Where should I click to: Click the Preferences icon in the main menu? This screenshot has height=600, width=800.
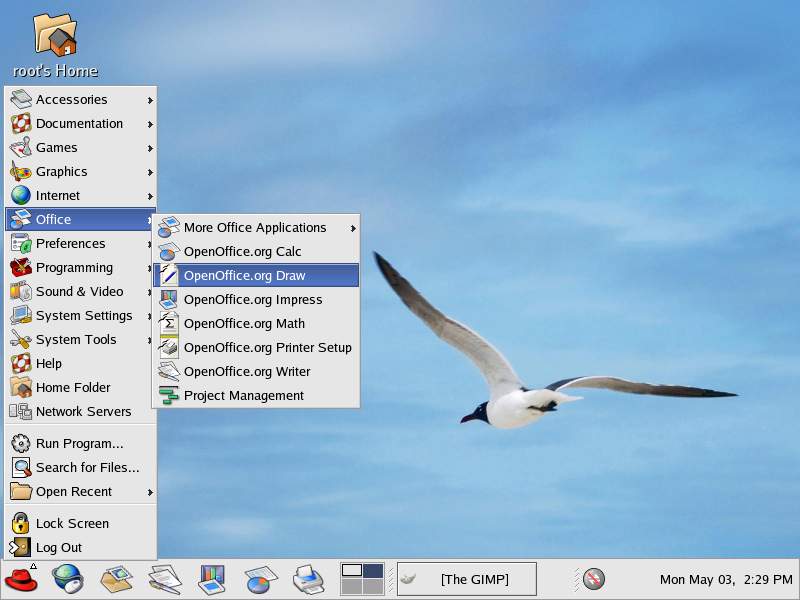click(x=21, y=243)
